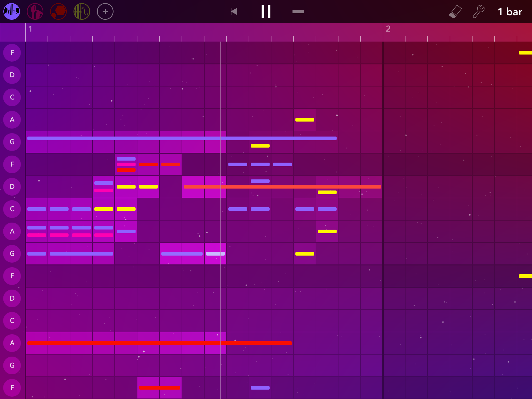
Task: Click bar 1 marker in the ruler
Action: [x=30, y=29]
